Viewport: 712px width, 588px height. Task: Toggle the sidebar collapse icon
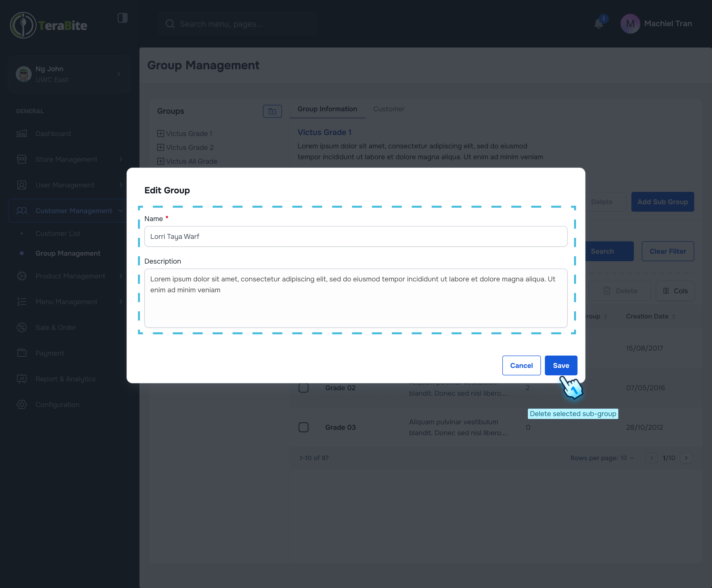point(122,18)
